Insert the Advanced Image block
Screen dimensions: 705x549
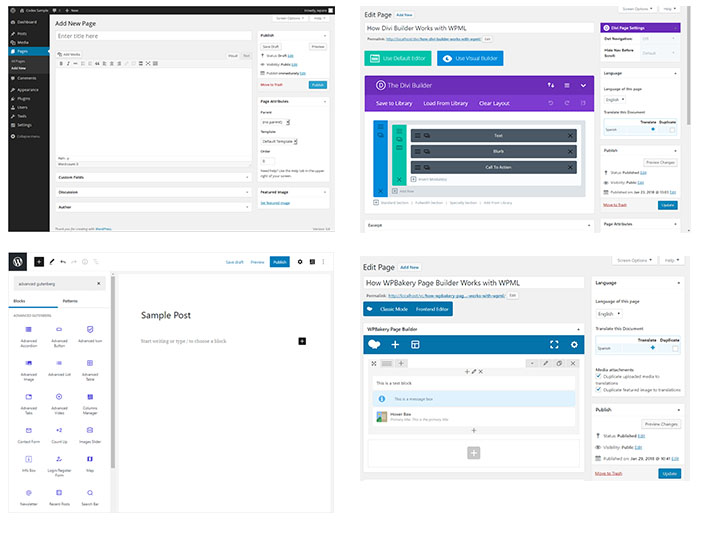click(x=28, y=370)
